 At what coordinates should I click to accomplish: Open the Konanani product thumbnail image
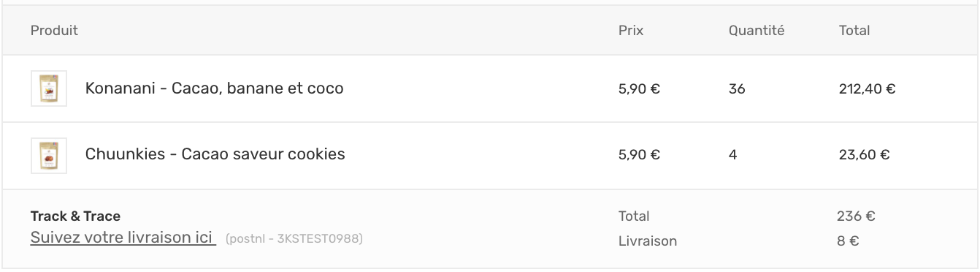click(x=49, y=88)
